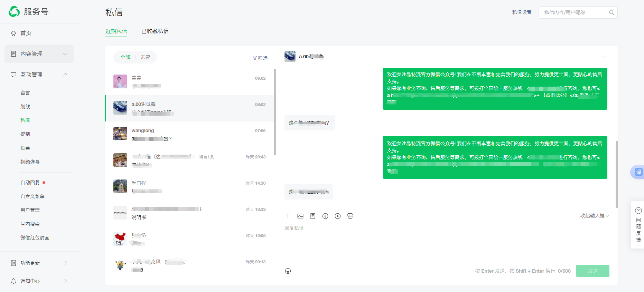644x292 pixels.
Task: Expand 通知中心 menu
Action: pos(39,281)
